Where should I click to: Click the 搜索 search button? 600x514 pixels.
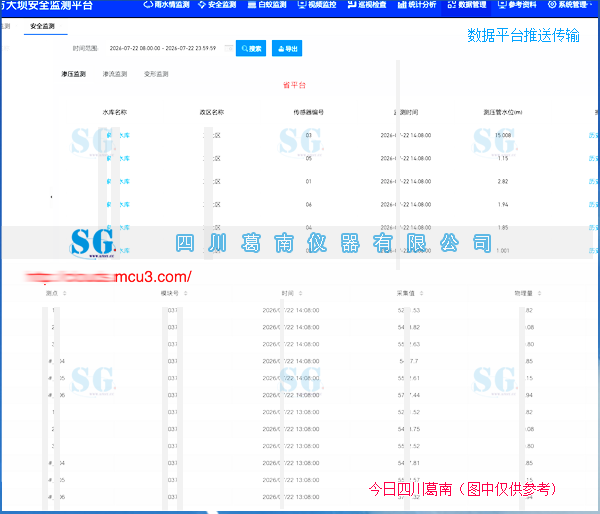click(x=251, y=48)
